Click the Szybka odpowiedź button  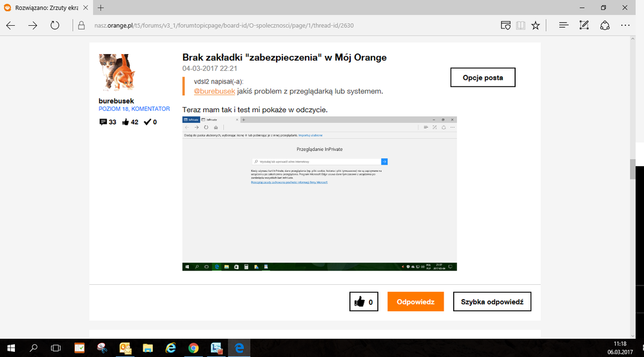coord(492,302)
